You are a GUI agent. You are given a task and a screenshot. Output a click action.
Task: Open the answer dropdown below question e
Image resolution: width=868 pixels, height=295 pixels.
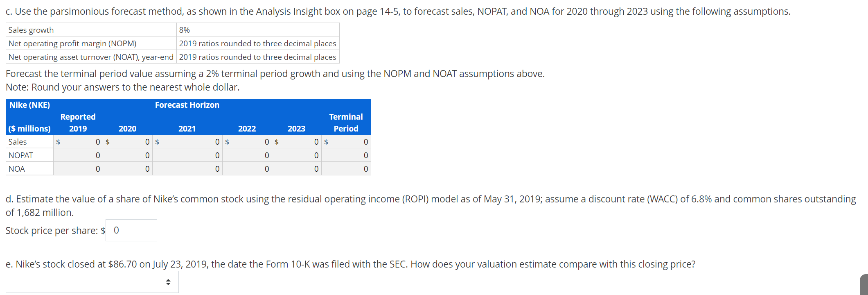tap(92, 281)
